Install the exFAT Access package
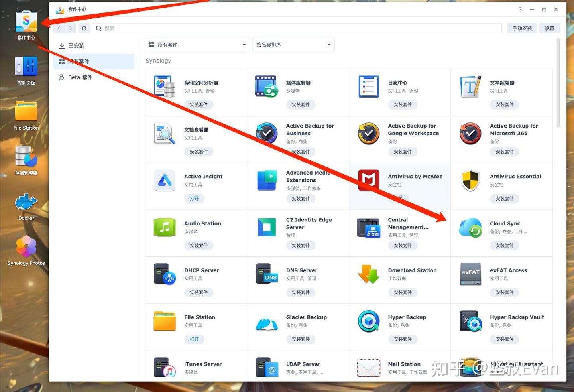574x392 pixels. (505, 292)
